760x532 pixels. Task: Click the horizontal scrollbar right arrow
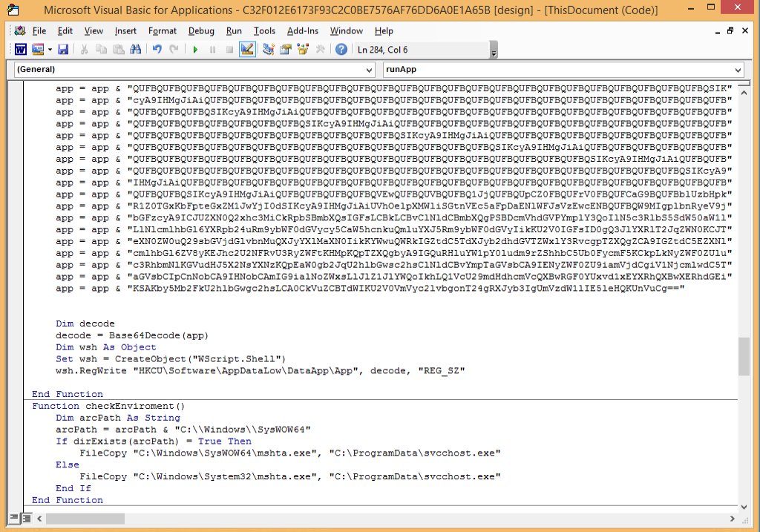732,519
